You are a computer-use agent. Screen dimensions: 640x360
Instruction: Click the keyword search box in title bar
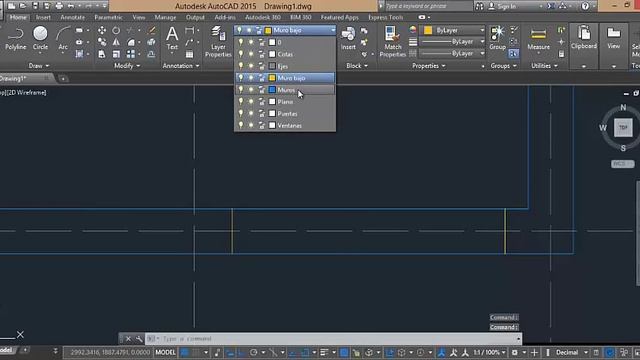click(428, 6)
